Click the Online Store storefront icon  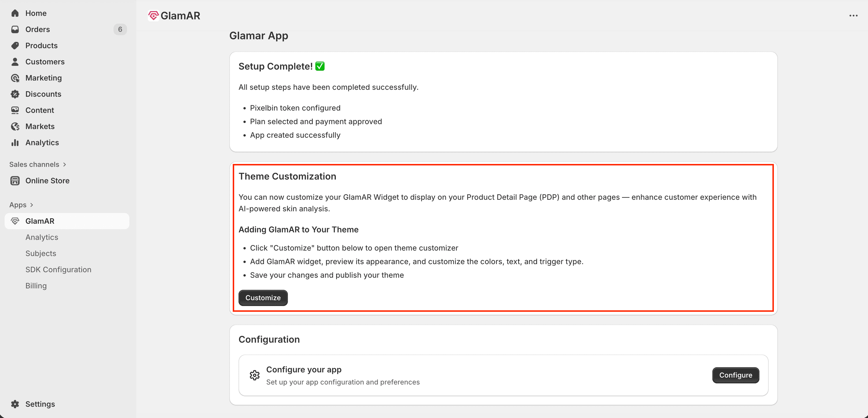coord(15,180)
